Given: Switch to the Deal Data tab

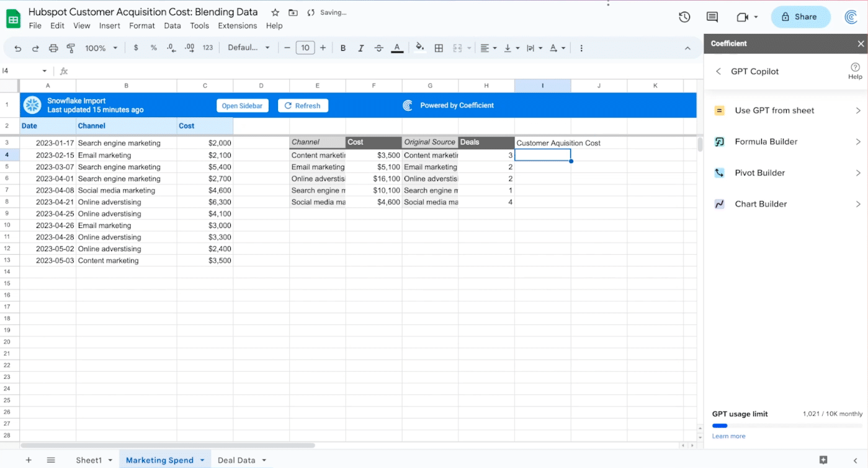Looking at the screenshot, I should [236, 460].
